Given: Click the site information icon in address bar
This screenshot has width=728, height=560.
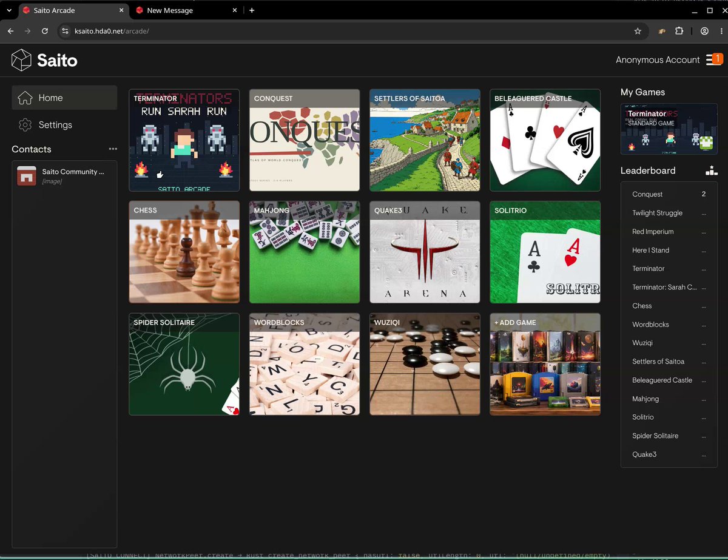Looking at the screenshot, I should coord(66,31).
